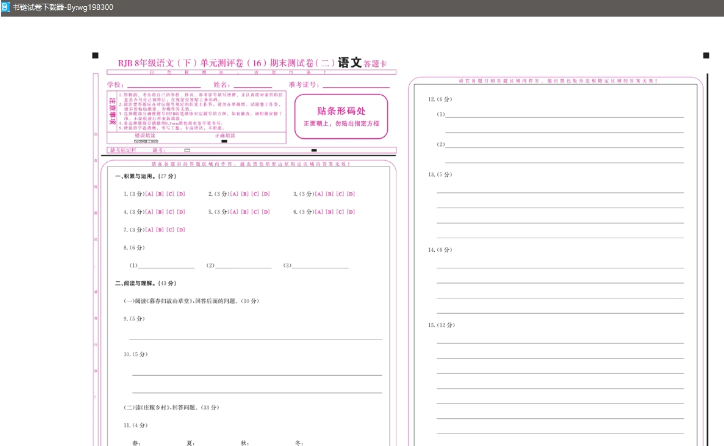Click the question 15 (12分) label
This screenshot has height=446, width=724.
(441, 325)
